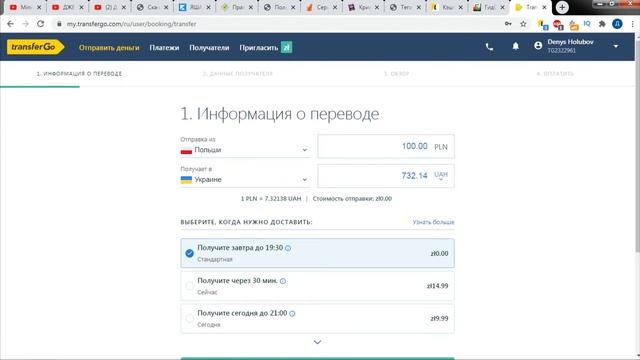The width and height of the screenshot is (640, 360).
Task: Click the 100.00 PLN send amount field
Action: pyautogui.click(x=386, y=146)
